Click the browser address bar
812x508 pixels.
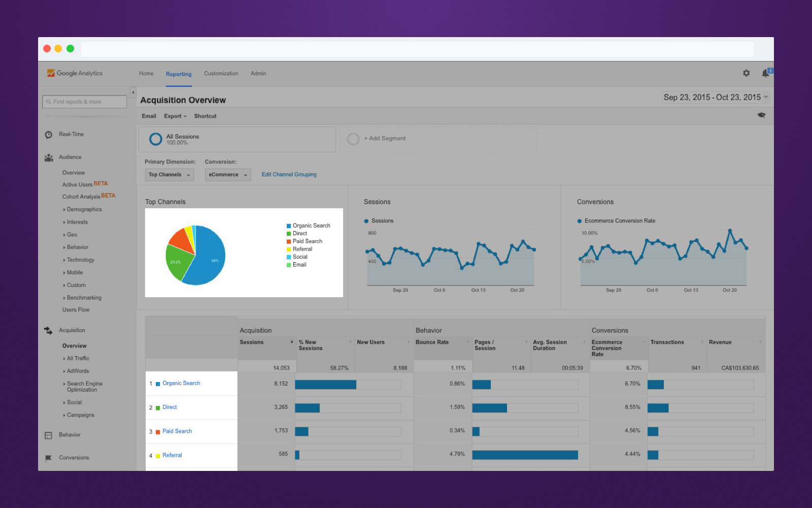(417, 49)
